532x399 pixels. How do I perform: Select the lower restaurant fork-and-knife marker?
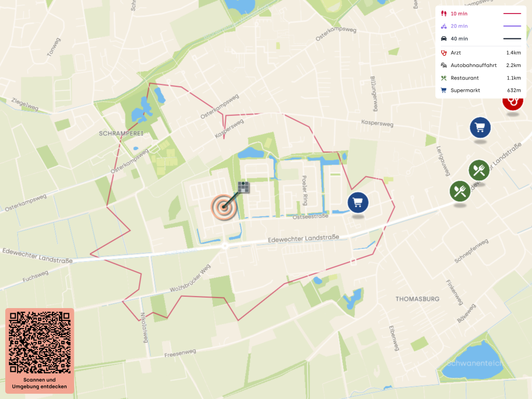[x=460, y=191]
